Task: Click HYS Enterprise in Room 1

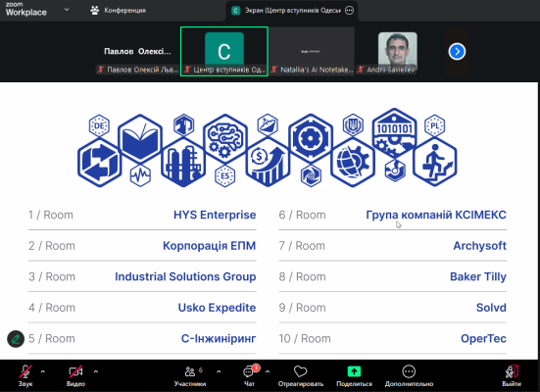Action: (215, 215)
